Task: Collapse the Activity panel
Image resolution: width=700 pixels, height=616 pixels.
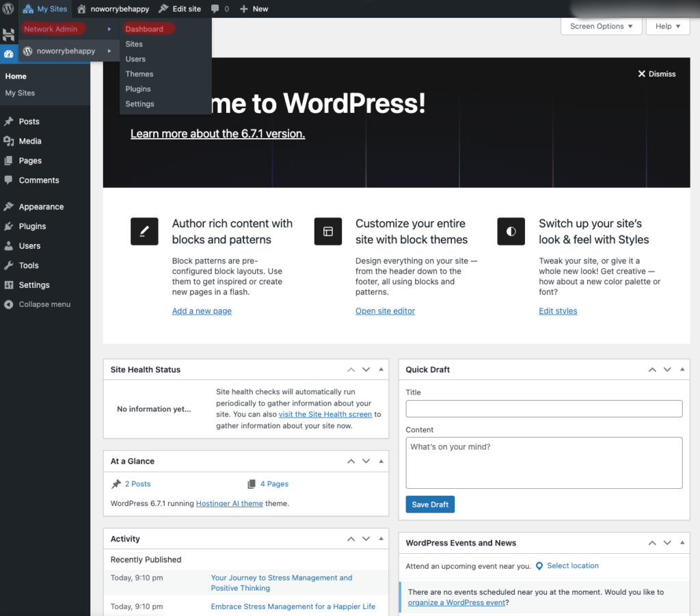Action: pyautogui.click(x=381, y=539)
